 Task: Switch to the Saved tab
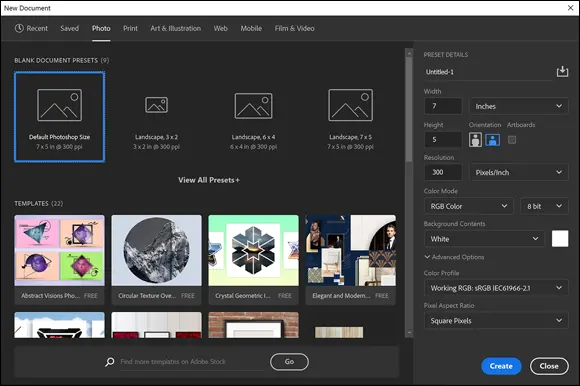(70, 28)
